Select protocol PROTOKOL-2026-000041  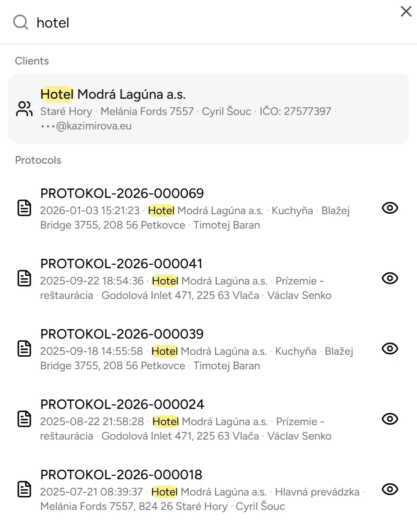point(122,263)
